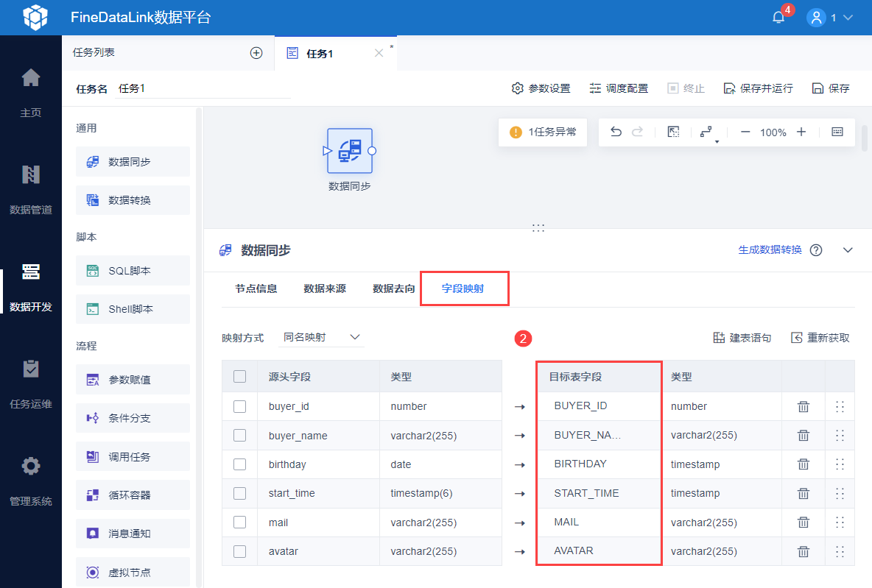Open 管理系统 in sidebar

coord(31,481)
